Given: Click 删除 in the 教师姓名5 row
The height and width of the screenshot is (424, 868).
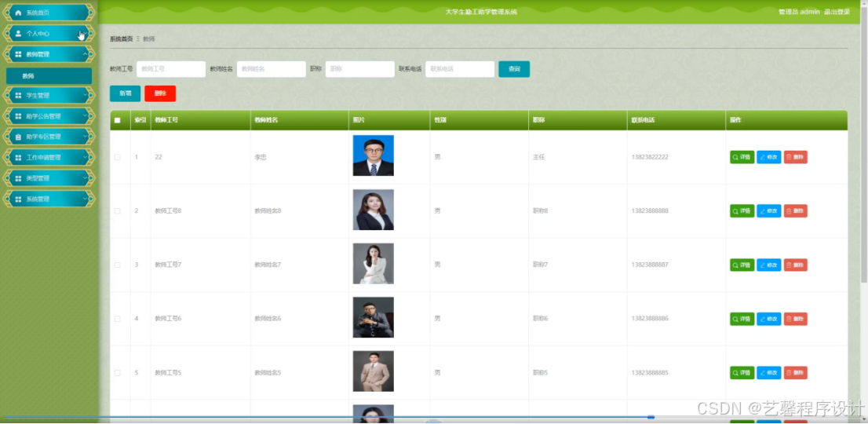Looking at the screenshot, I should tap(796, 372).
